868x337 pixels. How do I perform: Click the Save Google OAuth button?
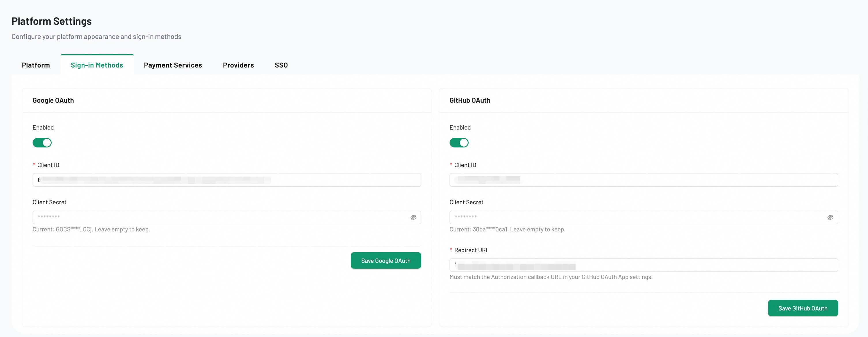pos(386,261)
